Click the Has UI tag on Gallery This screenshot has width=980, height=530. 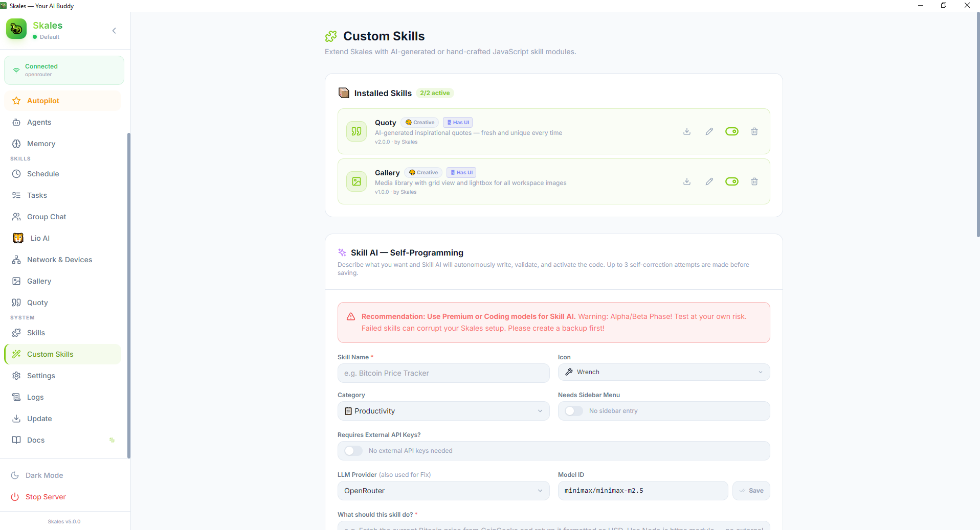[x=461, y=173]
